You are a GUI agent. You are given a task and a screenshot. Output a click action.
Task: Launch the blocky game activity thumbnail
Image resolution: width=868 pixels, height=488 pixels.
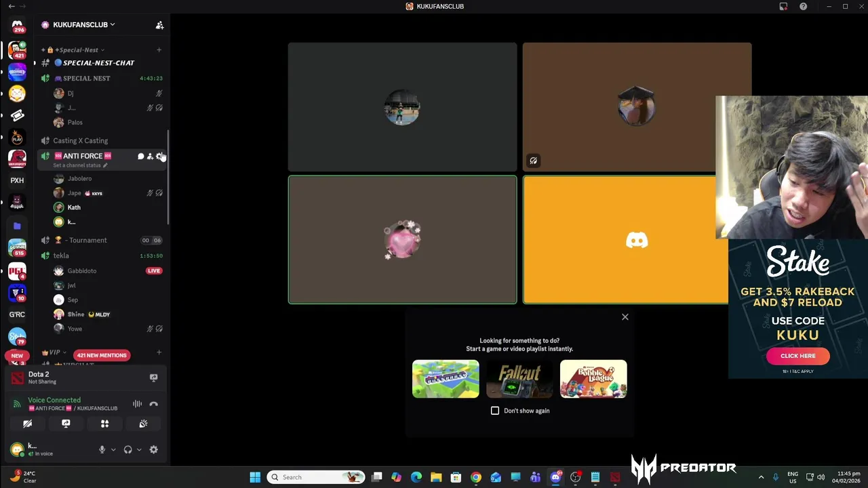[x=446, y=379]
